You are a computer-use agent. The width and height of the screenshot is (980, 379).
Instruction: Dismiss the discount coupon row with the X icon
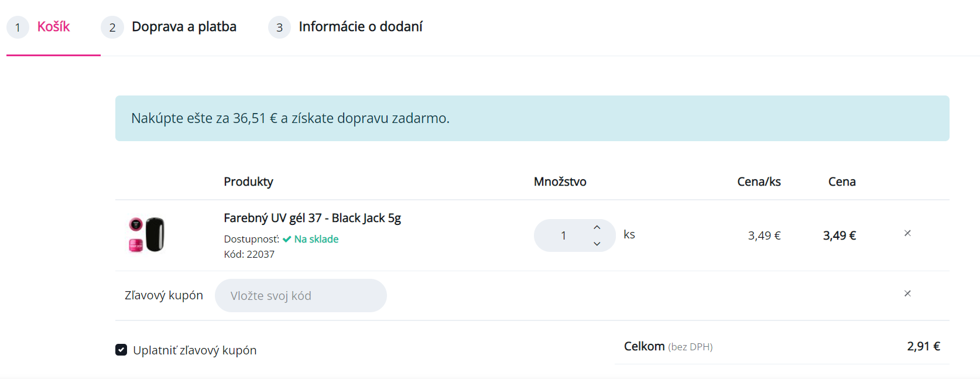click(x=907, y=293)
